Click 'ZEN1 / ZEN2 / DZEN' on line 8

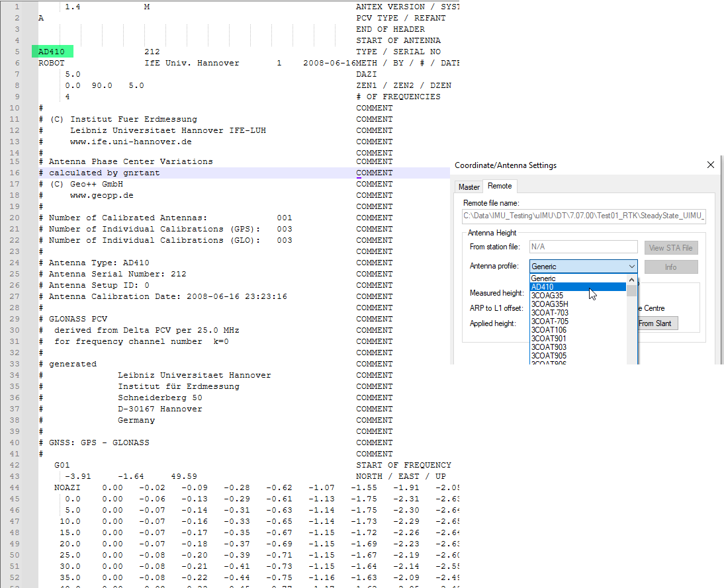pos(404,85)
